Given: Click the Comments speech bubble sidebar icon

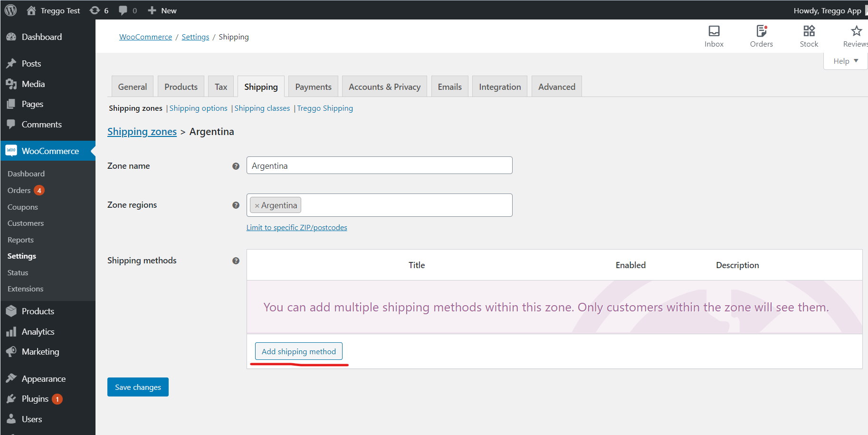Looking at the screenshot, I should pyautogui.click(x=11, y=125).
